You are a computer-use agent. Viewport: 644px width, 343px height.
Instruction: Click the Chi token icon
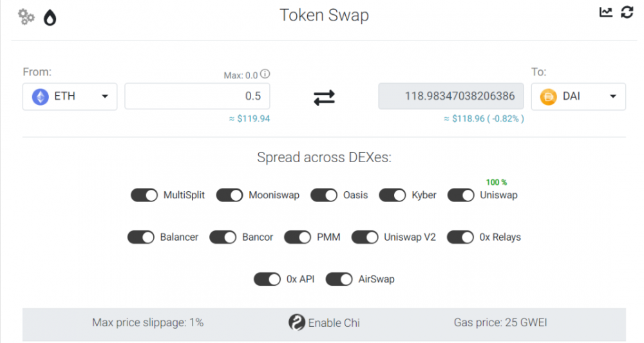(x=296, y=322)
